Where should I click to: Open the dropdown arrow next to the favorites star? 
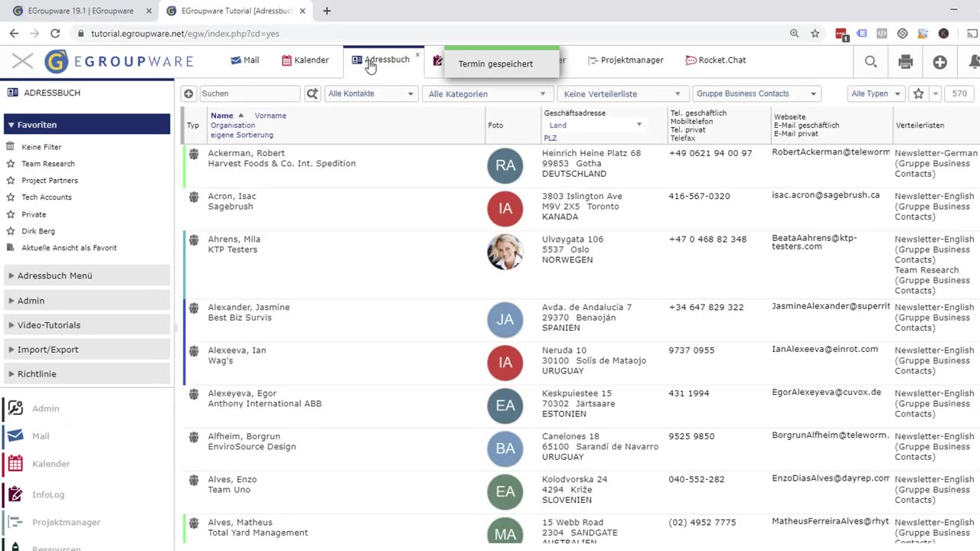(936, 93)
